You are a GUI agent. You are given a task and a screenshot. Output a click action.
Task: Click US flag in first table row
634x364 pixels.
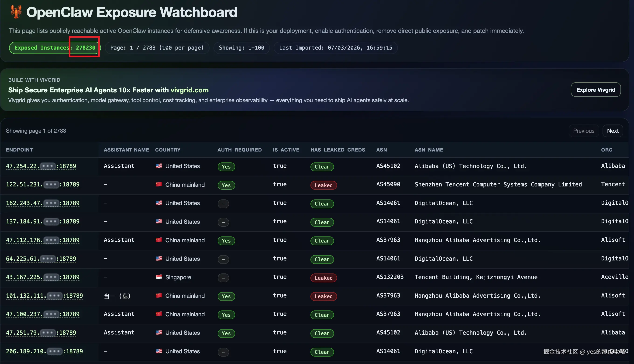pos(159,166)
